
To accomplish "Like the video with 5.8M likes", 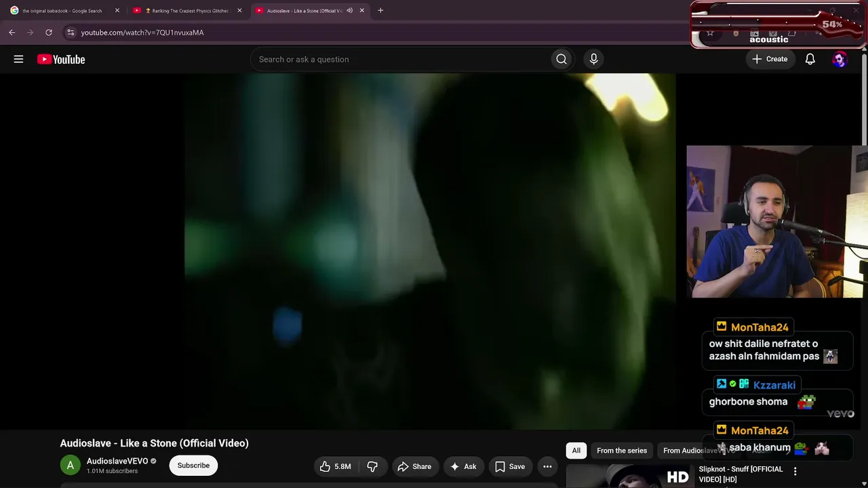I will click(x=336, y=466).
